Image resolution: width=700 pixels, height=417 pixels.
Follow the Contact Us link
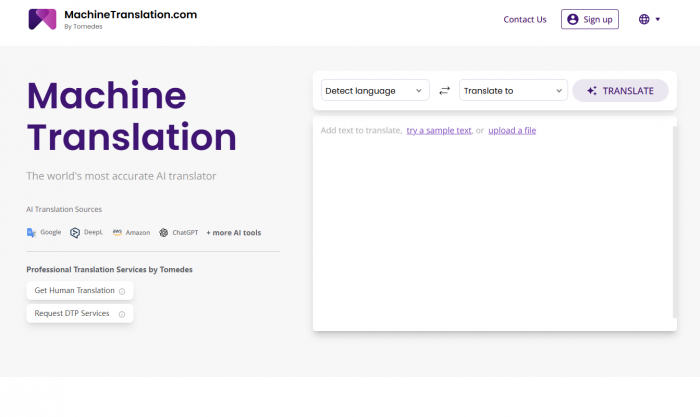[x=525, y=20]
